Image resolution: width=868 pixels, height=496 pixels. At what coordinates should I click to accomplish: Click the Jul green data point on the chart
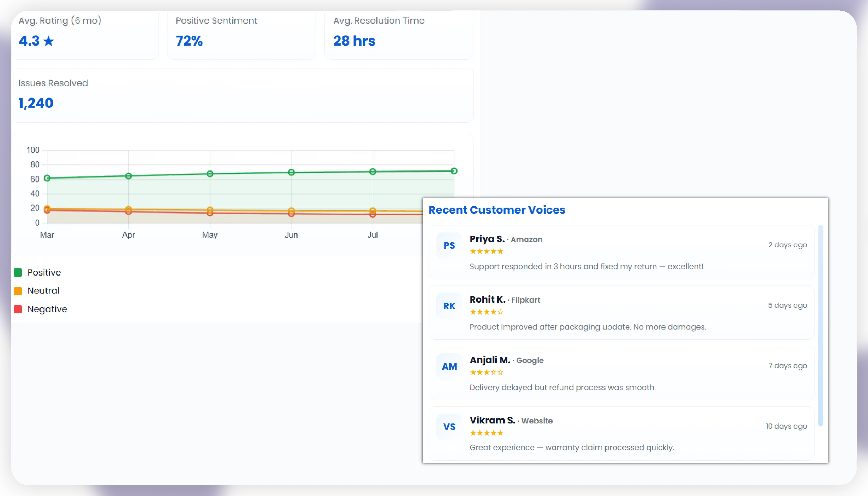point(372,172)
